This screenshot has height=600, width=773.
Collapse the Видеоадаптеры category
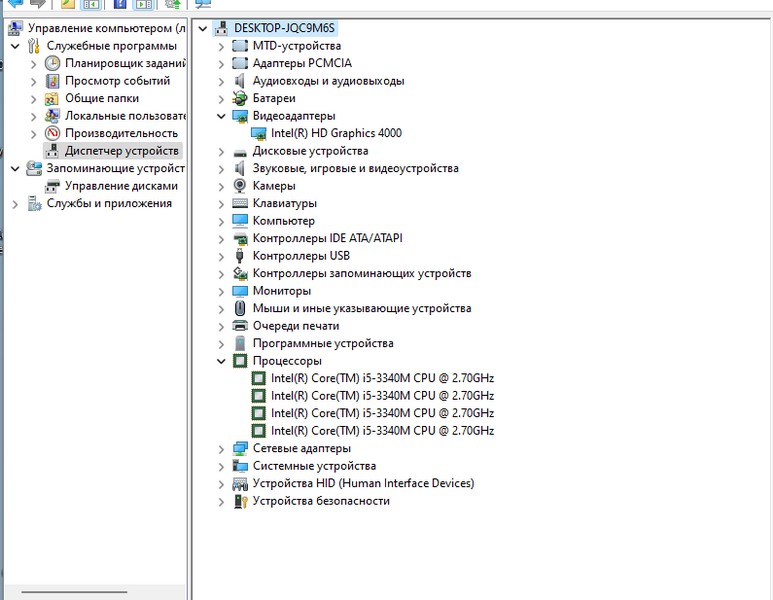[222, 116]
